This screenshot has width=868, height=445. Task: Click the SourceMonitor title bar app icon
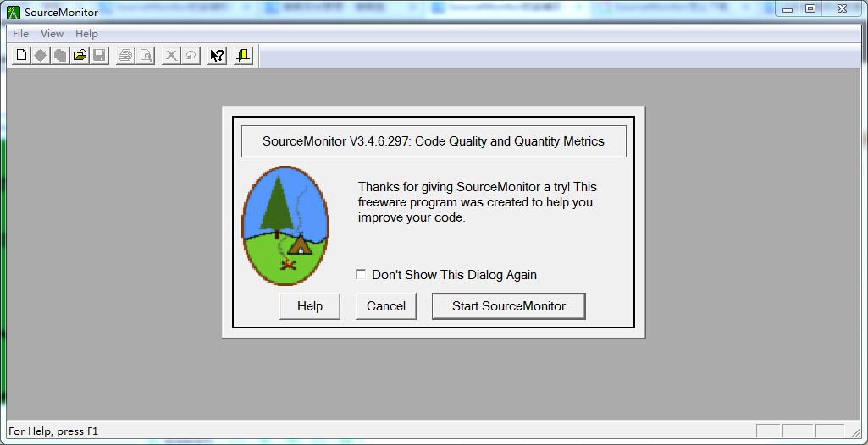[13, 12]
